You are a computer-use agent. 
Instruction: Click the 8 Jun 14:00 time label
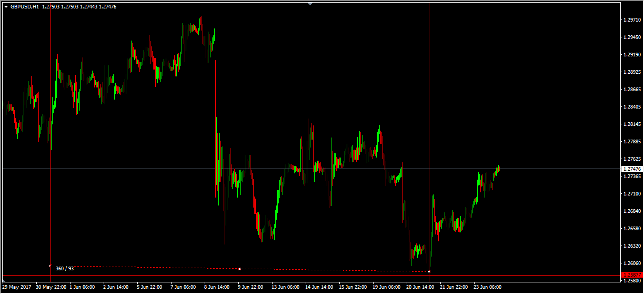coord(216,288)
